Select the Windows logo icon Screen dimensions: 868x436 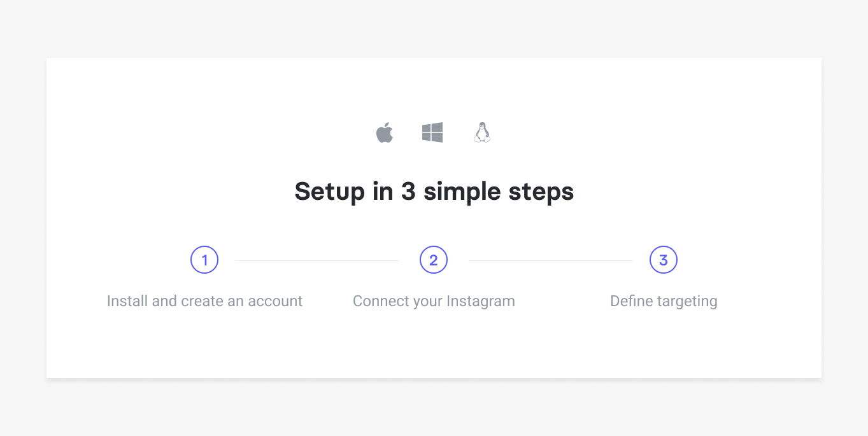tap(432, 132)
